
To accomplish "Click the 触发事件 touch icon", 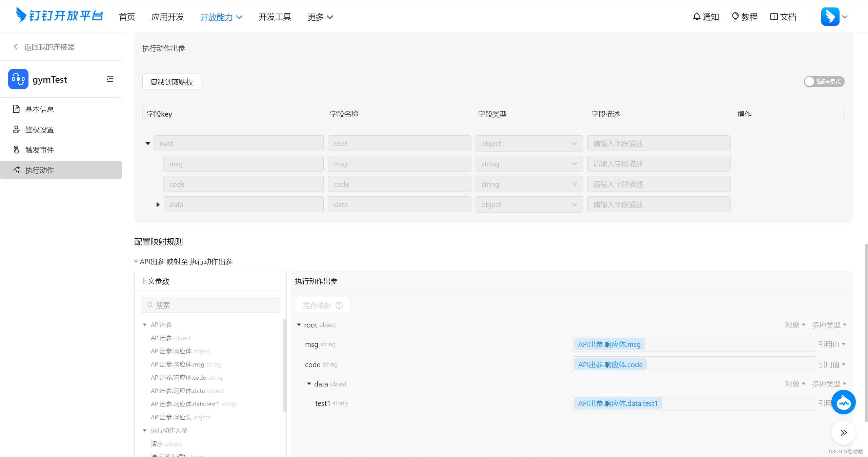I will (x=16, y=150).
